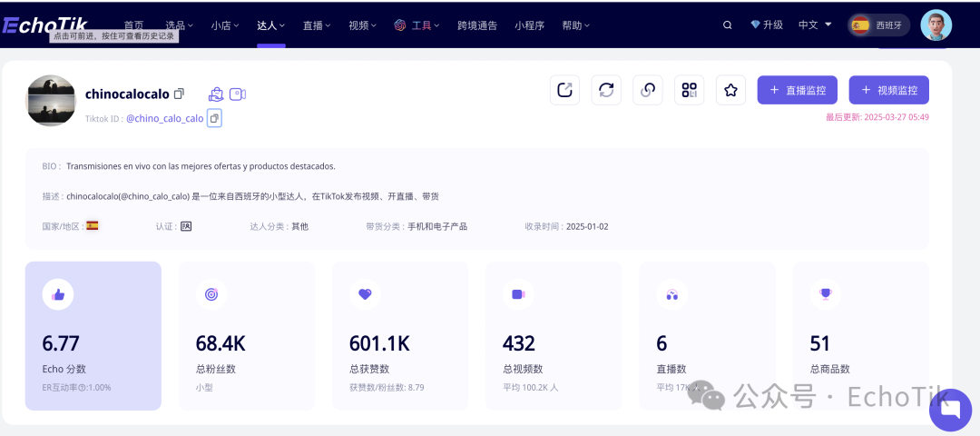Click the open-in-new-window share icon

tap(564, 90)
